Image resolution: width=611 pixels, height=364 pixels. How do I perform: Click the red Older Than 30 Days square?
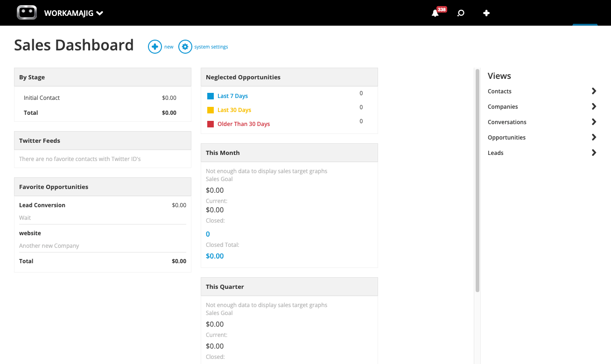coord(210,123)
